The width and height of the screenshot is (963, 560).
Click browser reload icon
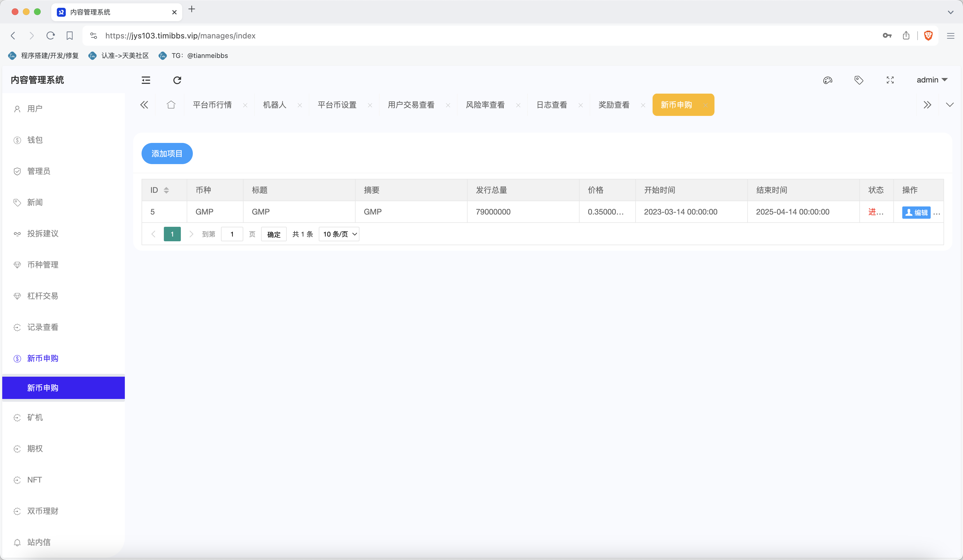[50, 36]
